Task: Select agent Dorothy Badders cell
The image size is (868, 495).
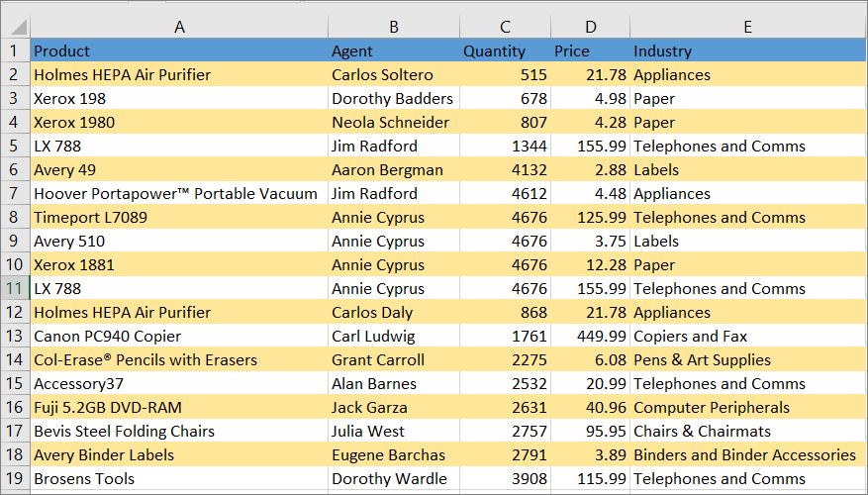Action: [394, 98]
